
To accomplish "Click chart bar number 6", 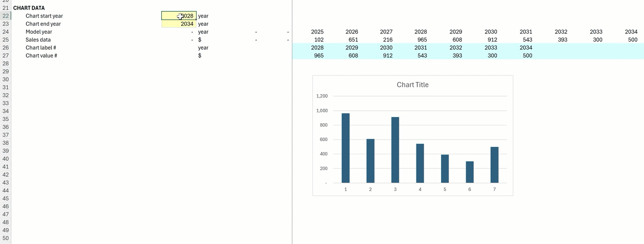I will 470,172.
